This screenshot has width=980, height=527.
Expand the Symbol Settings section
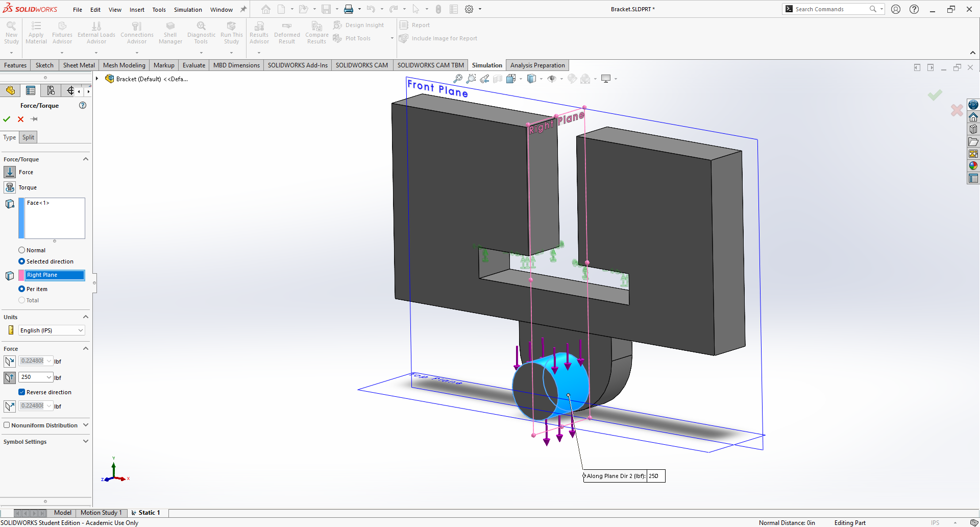(86, 442)
